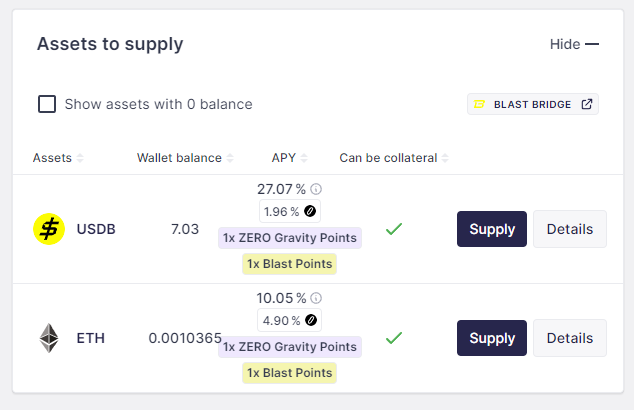Open Details for ETH
Viewport: 634px width, 410px height.
point(570,338)
